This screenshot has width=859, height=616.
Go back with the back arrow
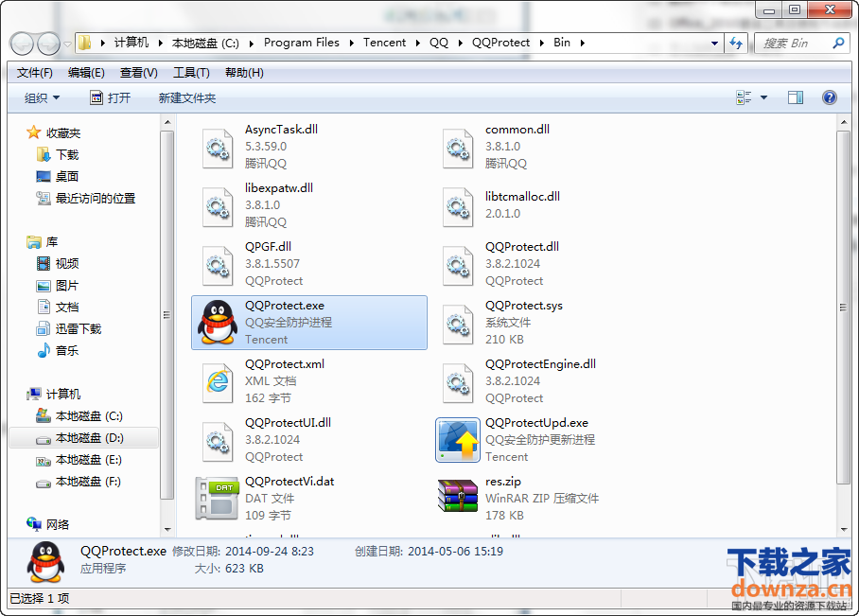point(23,44)
